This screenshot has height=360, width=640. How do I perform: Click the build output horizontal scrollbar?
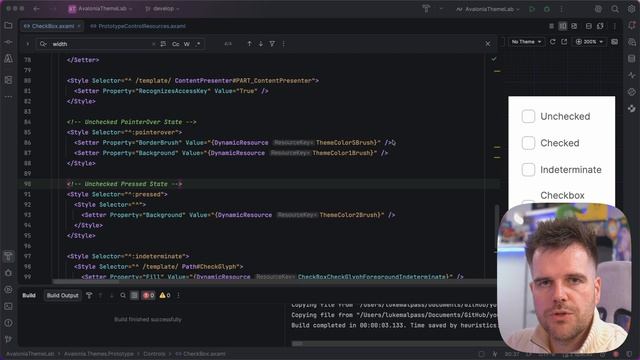[297, 344]
